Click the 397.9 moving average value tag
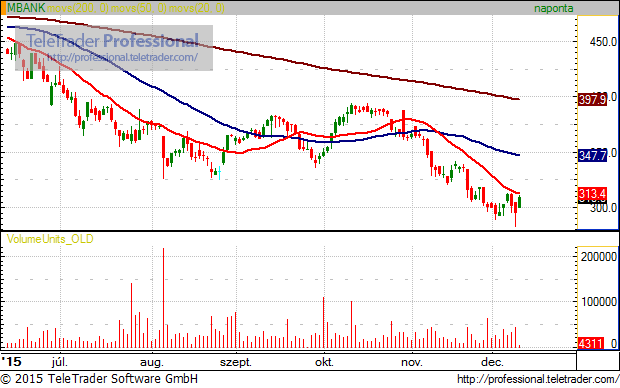This screenshot has width=620, height=388. click(x=592, y=99)
